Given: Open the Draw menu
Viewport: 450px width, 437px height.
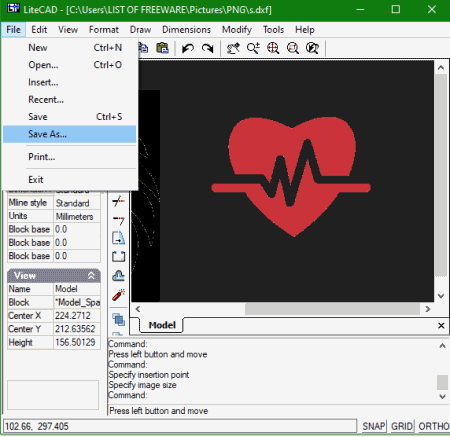Looking at the screenshot, I should click(x=140, y=30).
